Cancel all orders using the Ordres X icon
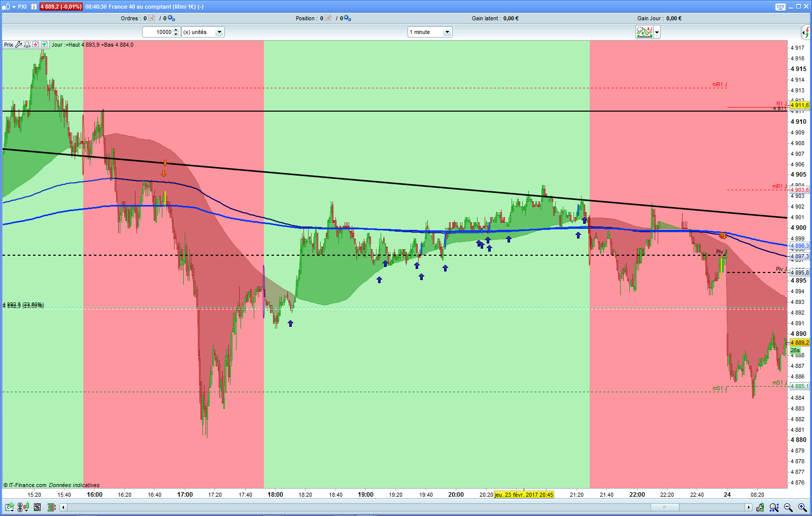 152,18
